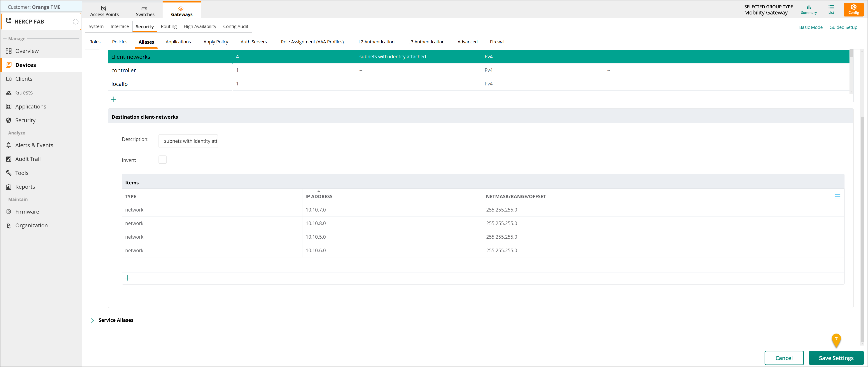Open Overview from the sidebar
Image resolution: width=868 pixels, height=367 pixels.
pyautogui.click(x=41, y=51)
